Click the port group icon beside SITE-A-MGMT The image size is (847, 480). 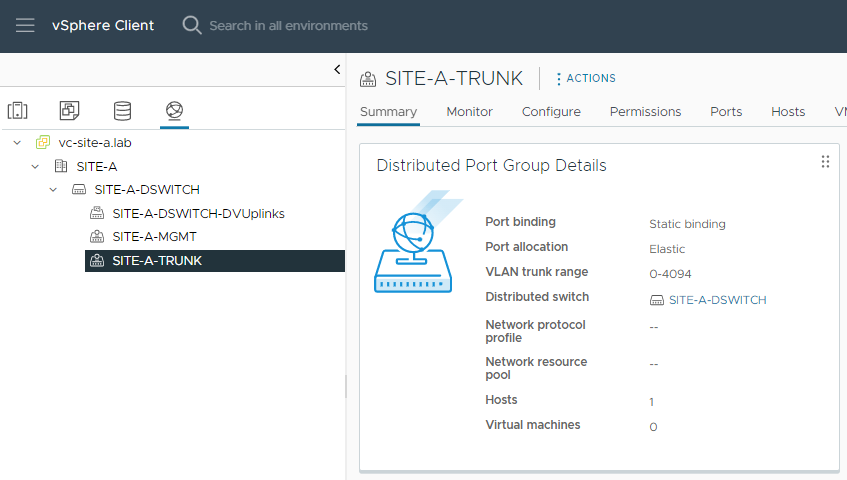(97, 236)
